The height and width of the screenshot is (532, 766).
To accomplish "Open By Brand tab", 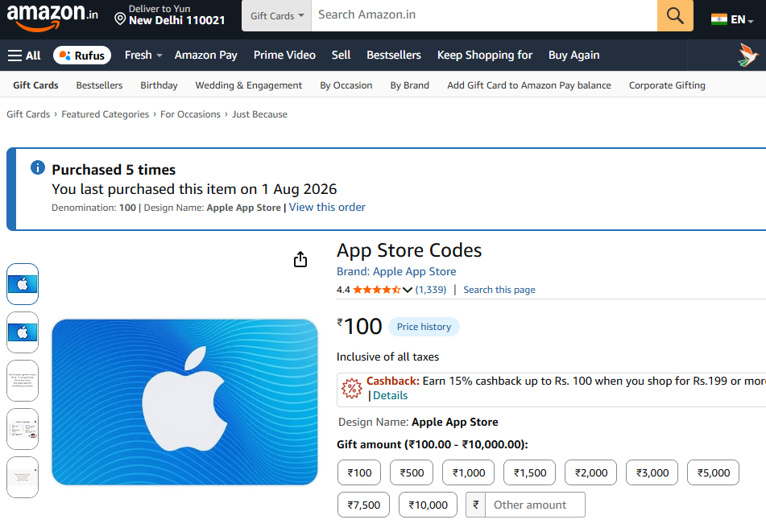I will [x=409, y=85].
